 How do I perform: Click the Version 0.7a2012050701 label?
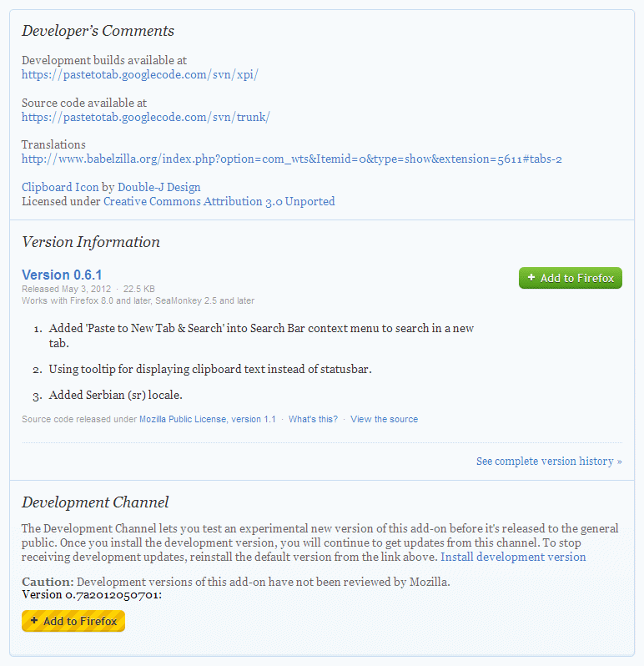pos(92,594)
